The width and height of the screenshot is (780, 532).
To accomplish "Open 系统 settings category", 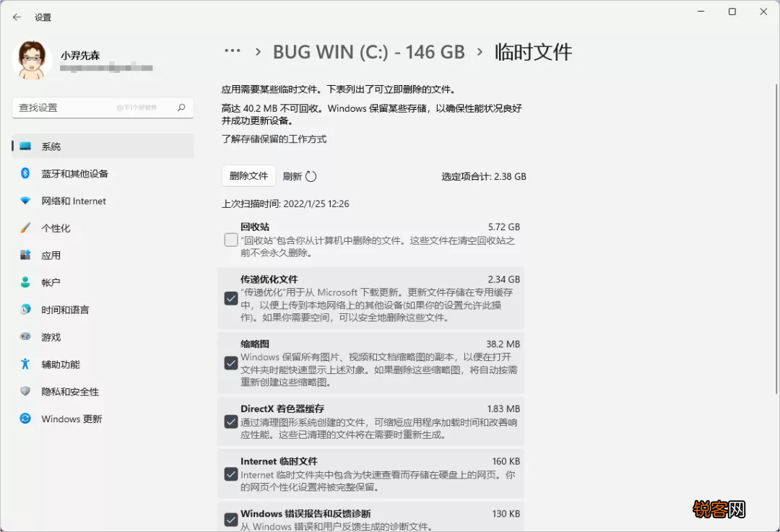I will tap(103, 147).
